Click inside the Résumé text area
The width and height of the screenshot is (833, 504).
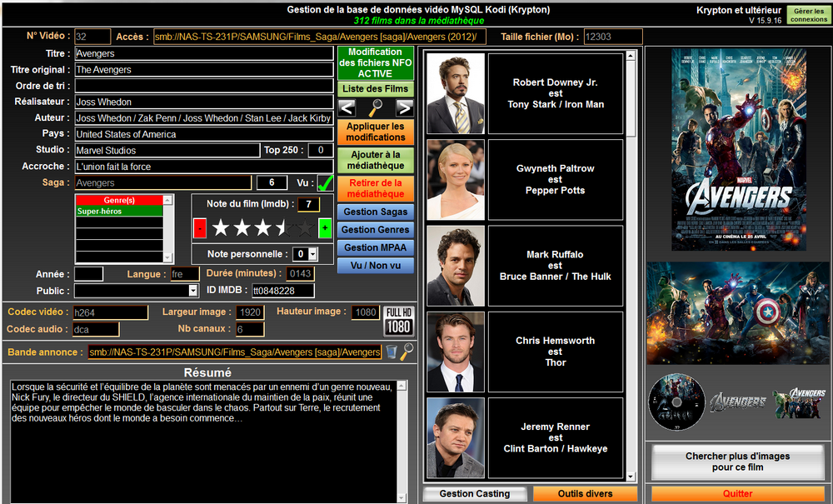[203, 442]
